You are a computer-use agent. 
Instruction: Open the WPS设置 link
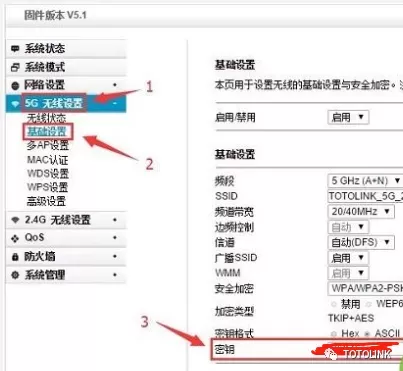[x=47, y=187]
